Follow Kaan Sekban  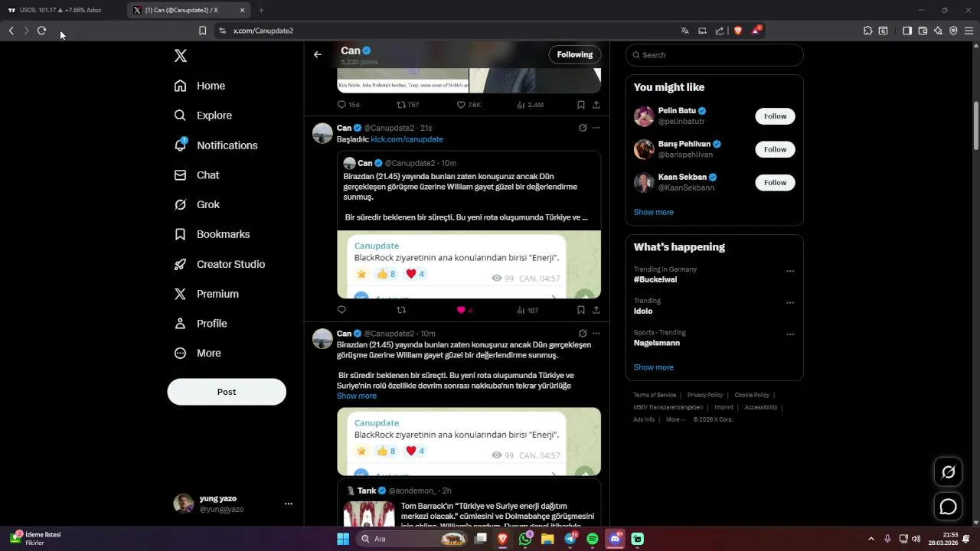tap(775, 182)
